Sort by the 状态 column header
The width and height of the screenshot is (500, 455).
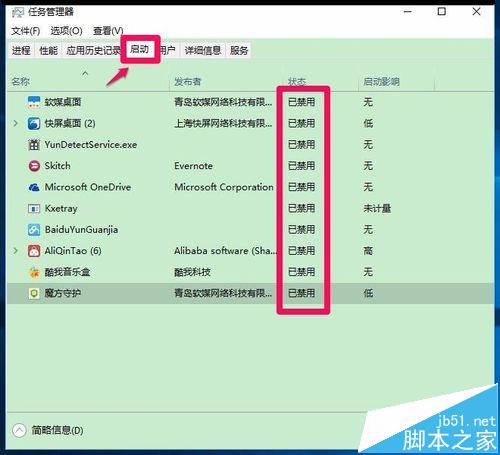click(297, 82)
